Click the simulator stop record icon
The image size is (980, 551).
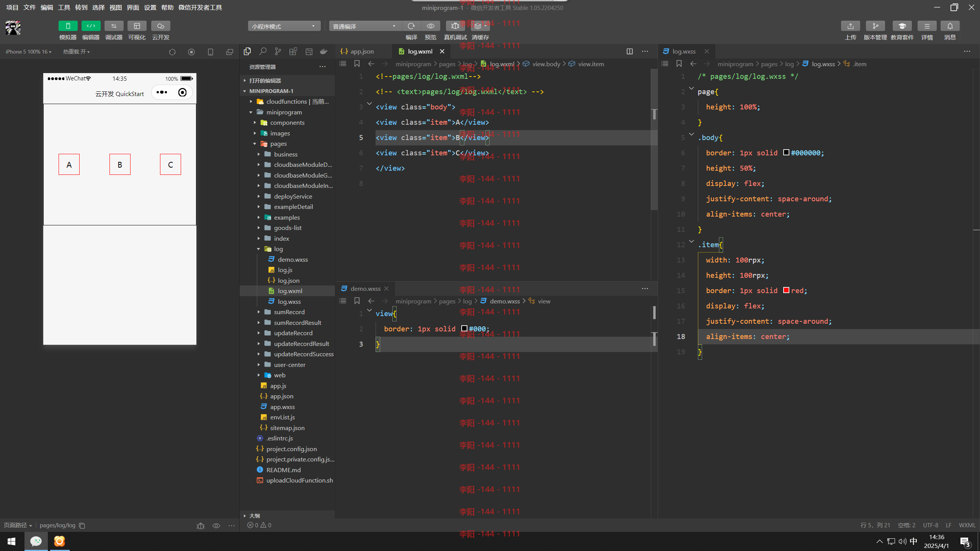click(191, 52)
